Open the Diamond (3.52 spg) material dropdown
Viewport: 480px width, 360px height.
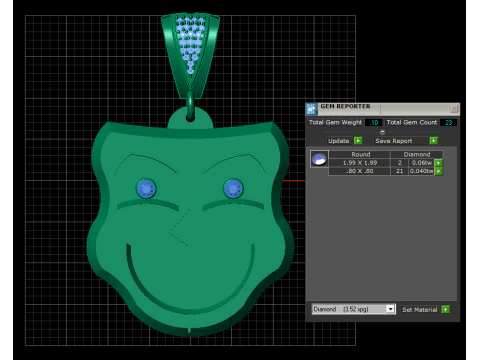(x=390, y=309)
